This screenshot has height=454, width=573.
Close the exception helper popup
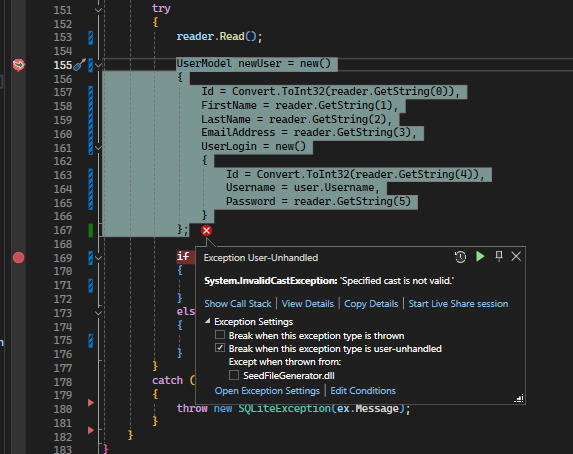(x=516, y=257)
